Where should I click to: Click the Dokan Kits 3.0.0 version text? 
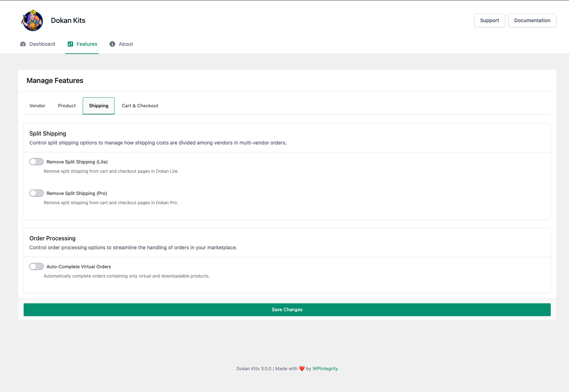tap(254, 368)
